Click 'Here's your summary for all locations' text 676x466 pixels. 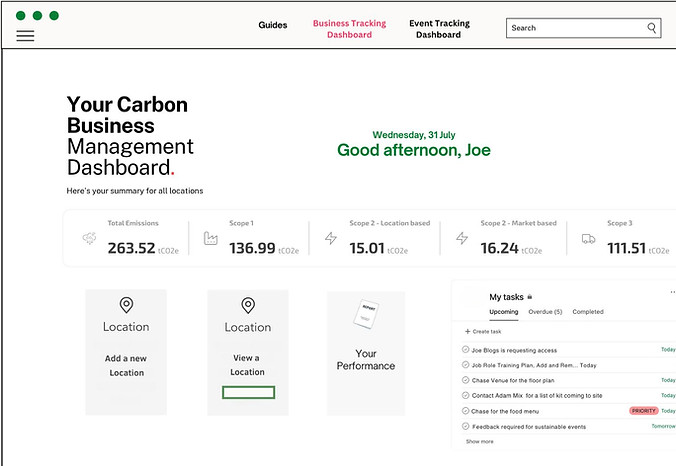pyautogui.click(x=135, y=191)
